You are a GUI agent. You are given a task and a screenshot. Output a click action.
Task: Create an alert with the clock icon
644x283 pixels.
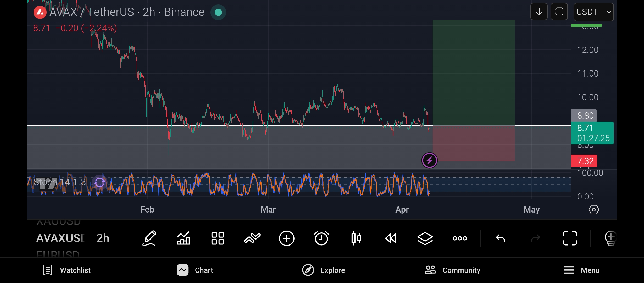click(321, 238)
